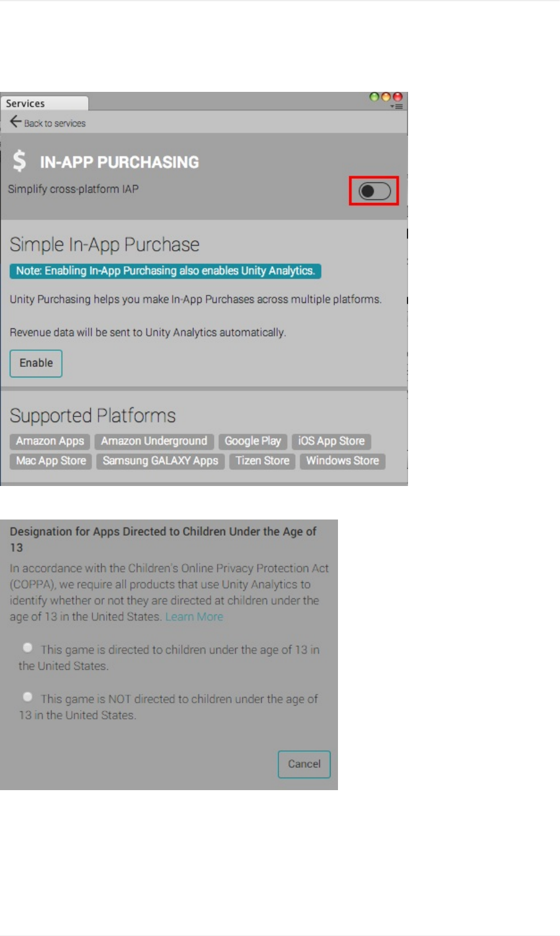Viewport: 560px width, 936px height.
Task: Toggle the In-App Purchasing switch on
Action: [x=374, y=191]
